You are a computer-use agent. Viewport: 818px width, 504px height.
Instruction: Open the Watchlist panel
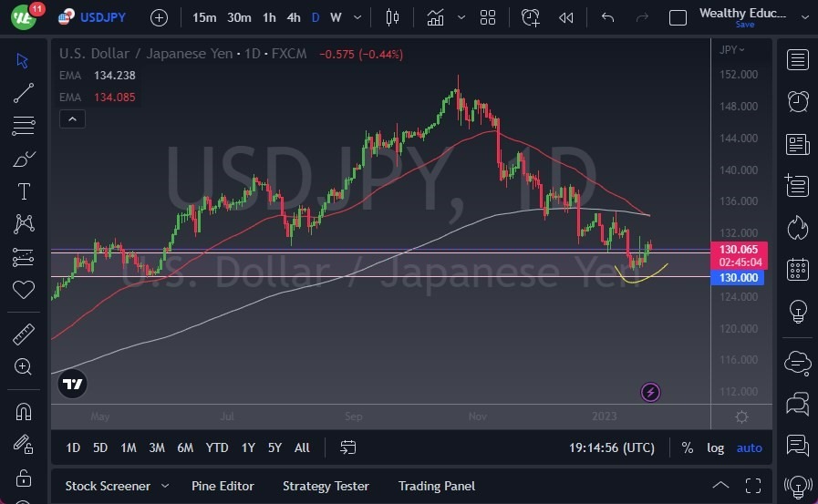coord(798,60)
